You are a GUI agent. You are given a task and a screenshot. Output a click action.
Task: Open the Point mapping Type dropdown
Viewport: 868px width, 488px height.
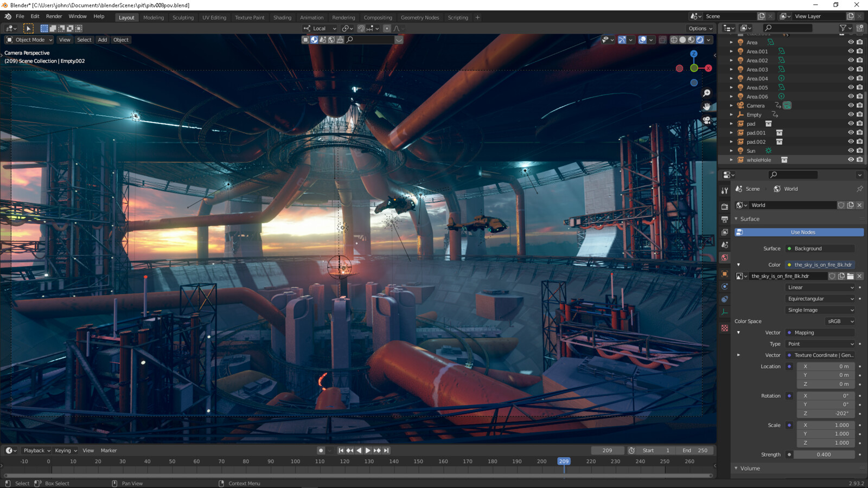point(820,344)
